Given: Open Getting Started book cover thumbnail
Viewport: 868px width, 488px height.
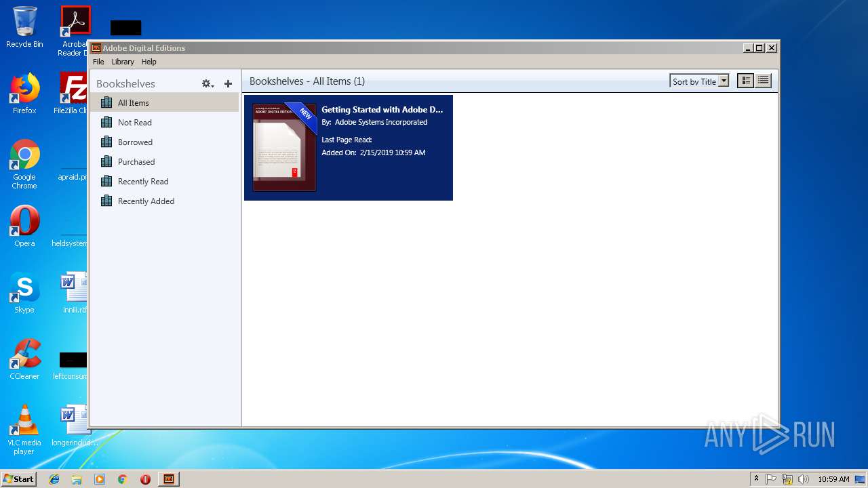Looking at the screenshot, I should [284, 148].
